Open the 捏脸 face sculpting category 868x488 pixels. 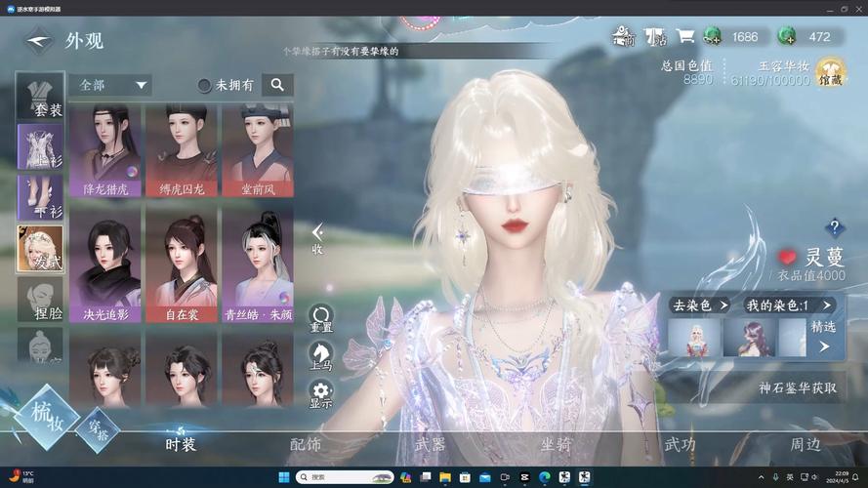coord(40,300)
